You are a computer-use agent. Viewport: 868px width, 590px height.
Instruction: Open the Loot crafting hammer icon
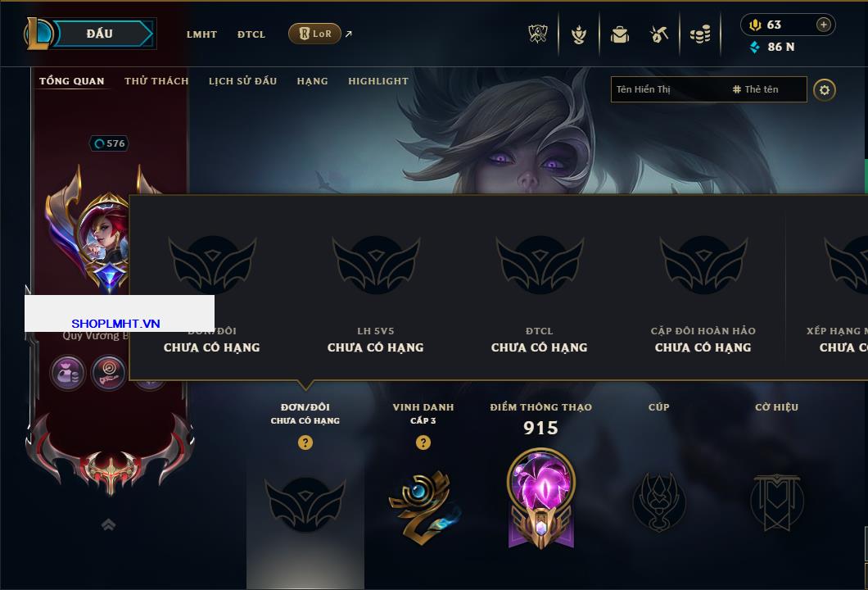coord(658,34)
